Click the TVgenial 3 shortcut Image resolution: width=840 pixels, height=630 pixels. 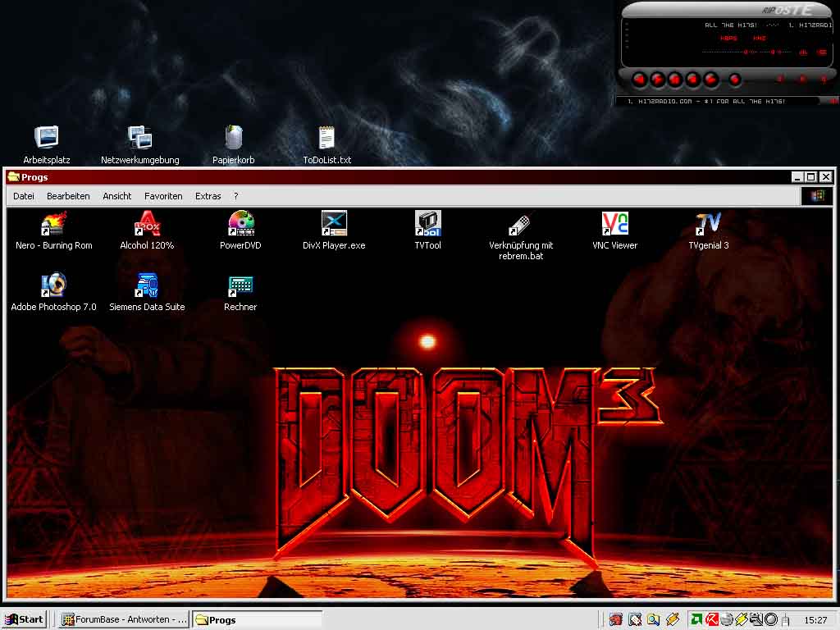click(708, 231)
